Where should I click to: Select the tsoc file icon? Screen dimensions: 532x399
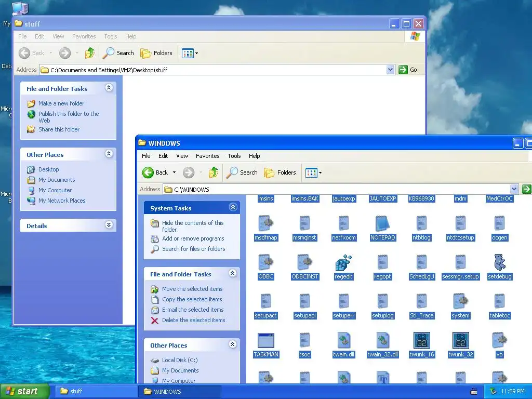pyautogui.click(x=304, y=340)
